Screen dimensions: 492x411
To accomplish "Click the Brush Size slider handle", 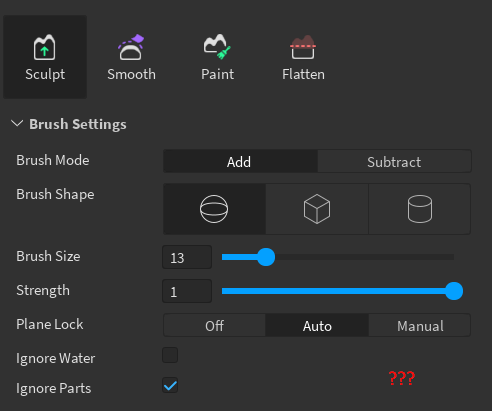I will point(266,257).
